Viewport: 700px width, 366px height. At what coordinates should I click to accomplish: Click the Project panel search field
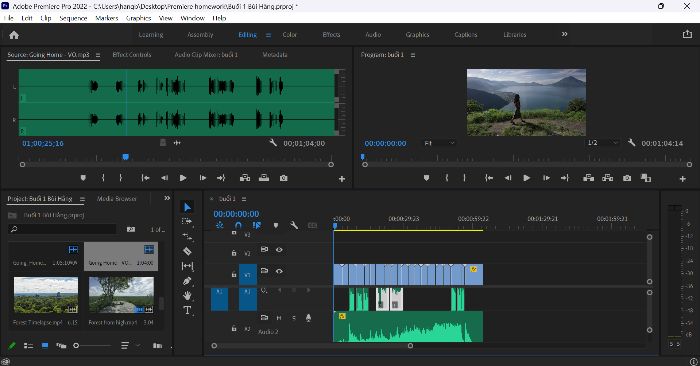pyautogui.click(x=62, y=229)
